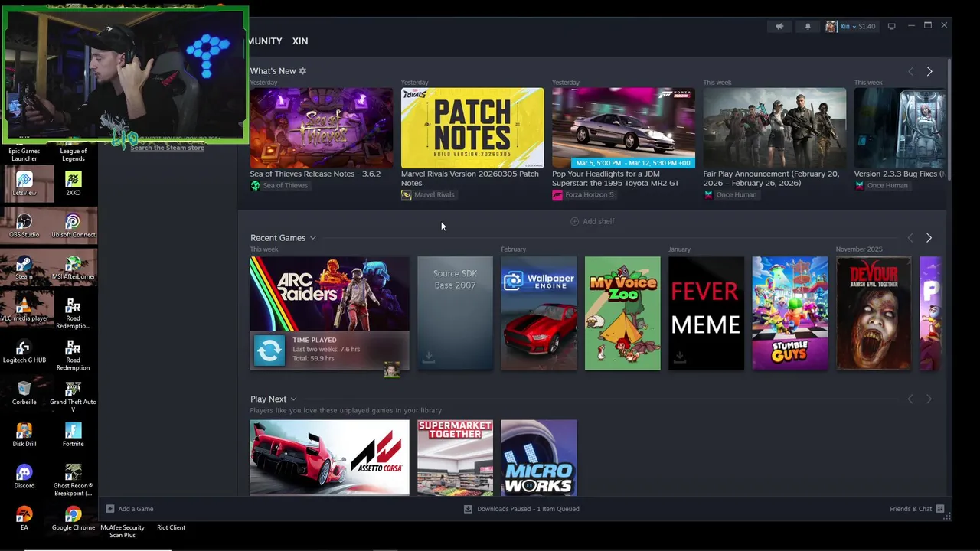Open Once Human Fair Play Announcement thumbnail

click(775, 128)
